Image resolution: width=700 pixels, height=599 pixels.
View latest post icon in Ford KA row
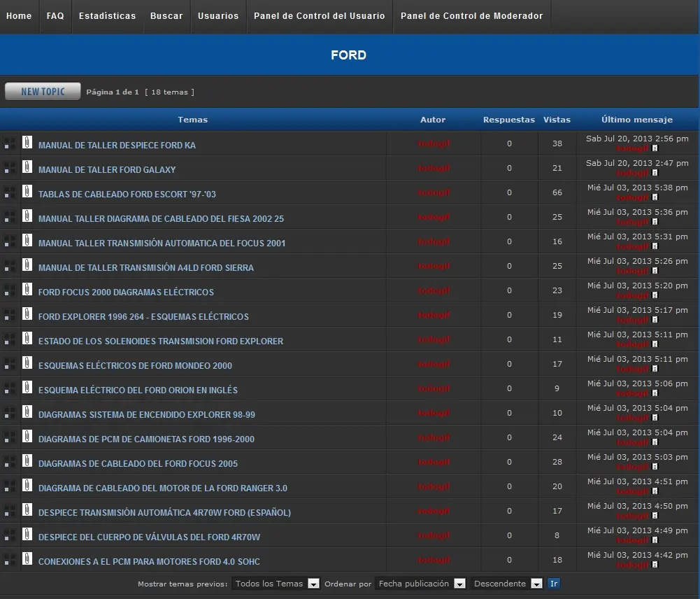[655, 148]
